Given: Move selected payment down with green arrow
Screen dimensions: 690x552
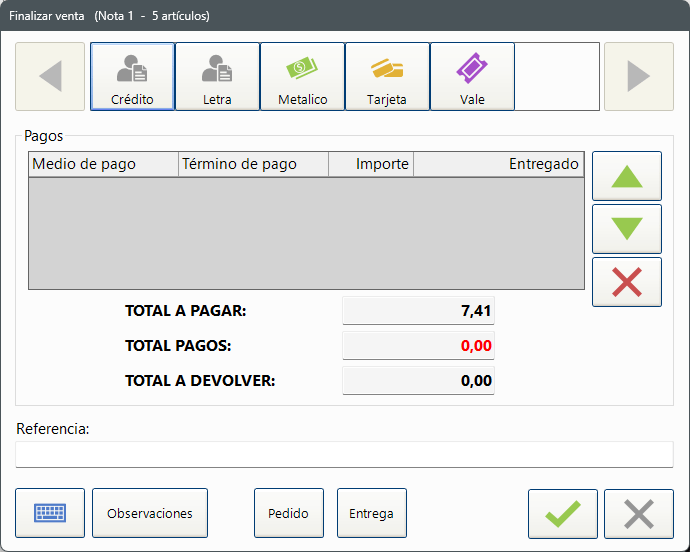Looking at the screenshot, I should pyautogui.click(x=626, y=229).
